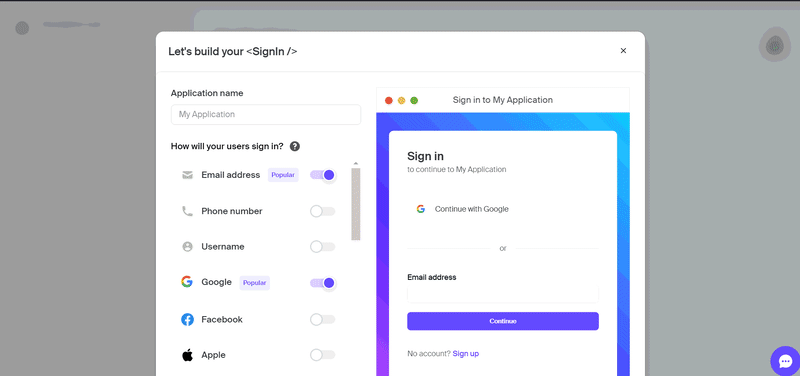Image resolution: width=800 pixels, height=376 pixels.
Task: Click the green dot in preview window
Action: (414, 101)
